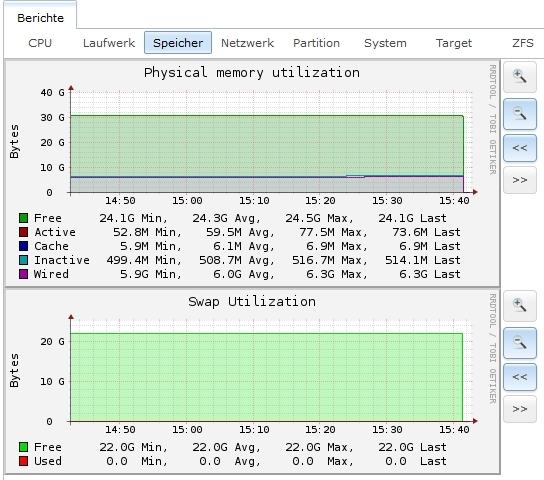Open the Target report tab
544x480 pixels.
coord(454,43)
